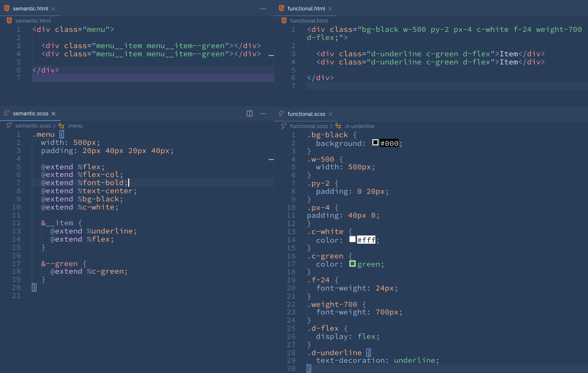Open the more actions menu above semantic.scss
The image size is (588, 373).
point(263,114)
